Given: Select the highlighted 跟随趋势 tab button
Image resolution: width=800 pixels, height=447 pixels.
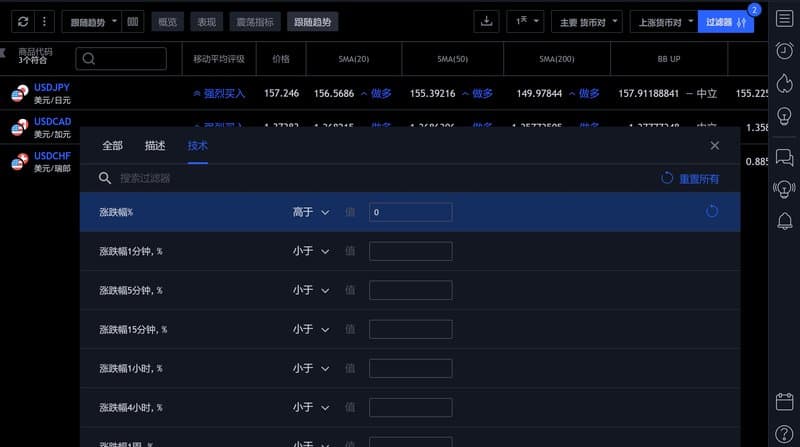Looking at the screenshot, I should coord(312,22).
